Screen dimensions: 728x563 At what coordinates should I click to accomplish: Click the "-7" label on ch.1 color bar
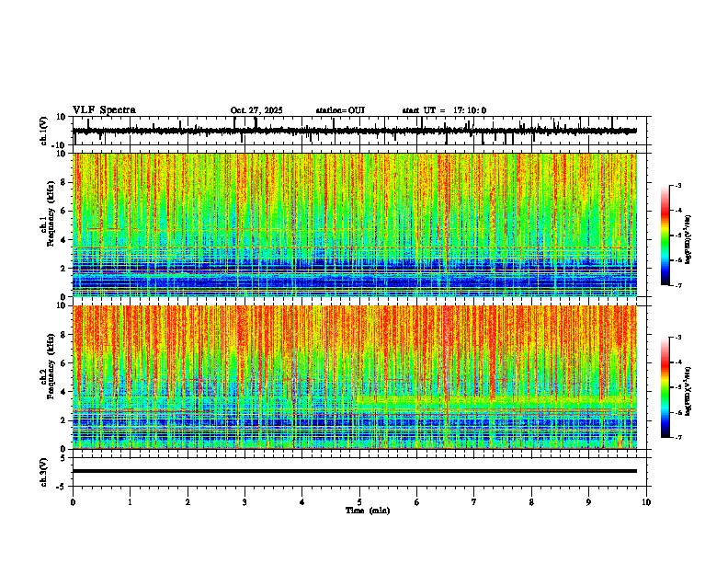tap(678, 285)
